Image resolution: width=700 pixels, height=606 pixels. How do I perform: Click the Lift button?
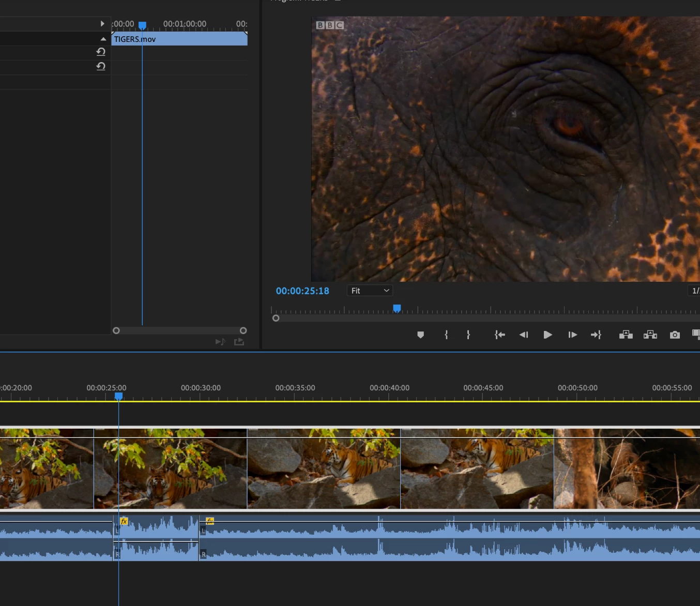click(x=626, y=335)
